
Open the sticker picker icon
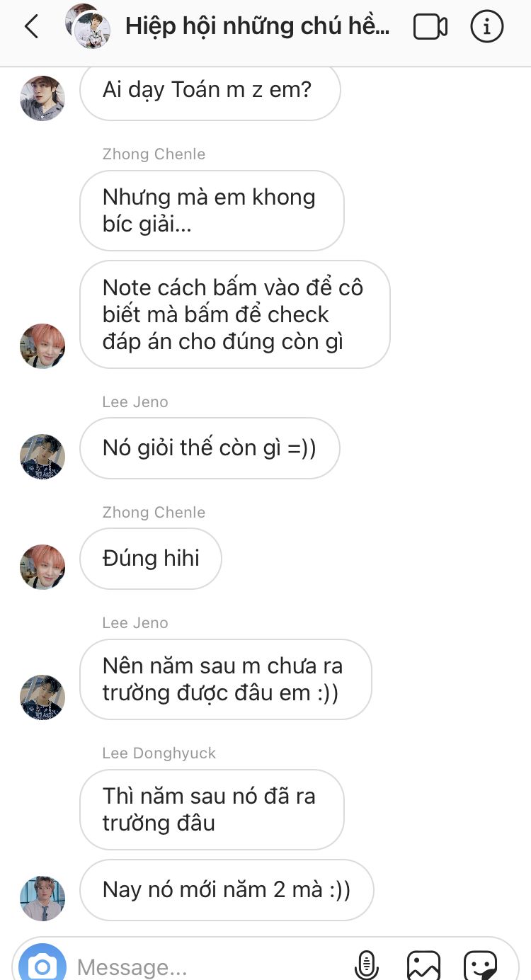pyautogui.click(x=481, y=964)
